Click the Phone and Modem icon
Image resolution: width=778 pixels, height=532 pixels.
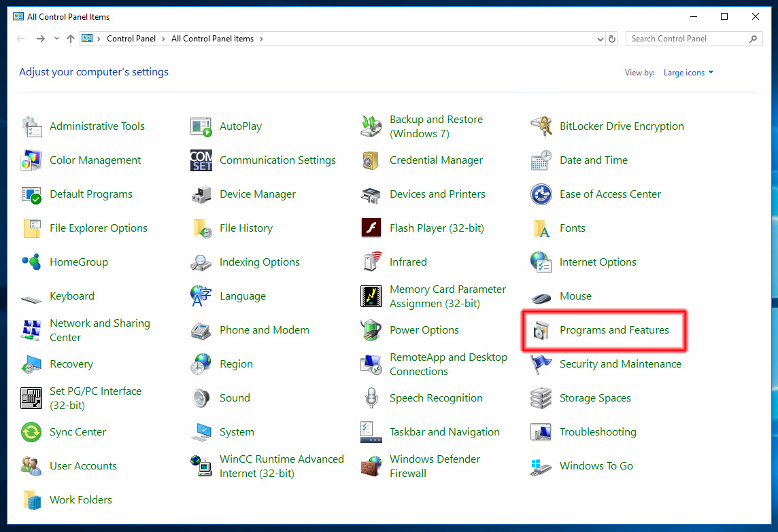tap(201, 330)
